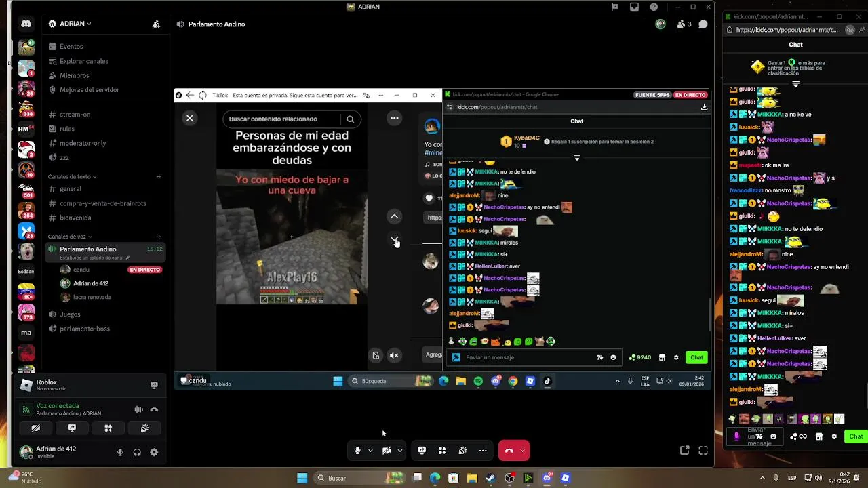Image resolution: width=868 pixels, height=488 pixels.
Task: Open camera options arrow in call controls
Action: pos(399,450)
